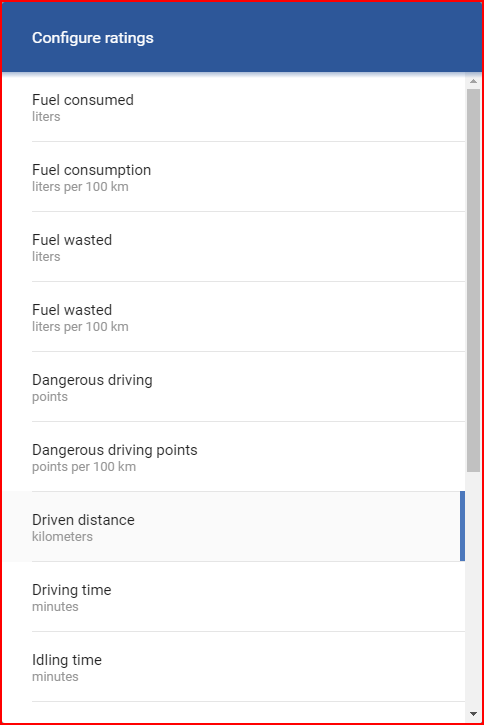This screenshot has width=484, height=725.
Task: Open the Dangerous driving points rating
Action: [x=233, y=387]
